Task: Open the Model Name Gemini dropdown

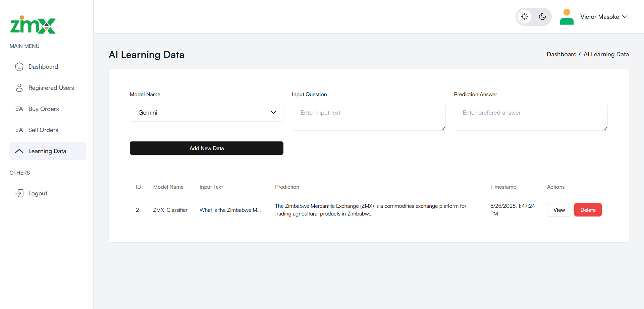Action: click(206, 112)
